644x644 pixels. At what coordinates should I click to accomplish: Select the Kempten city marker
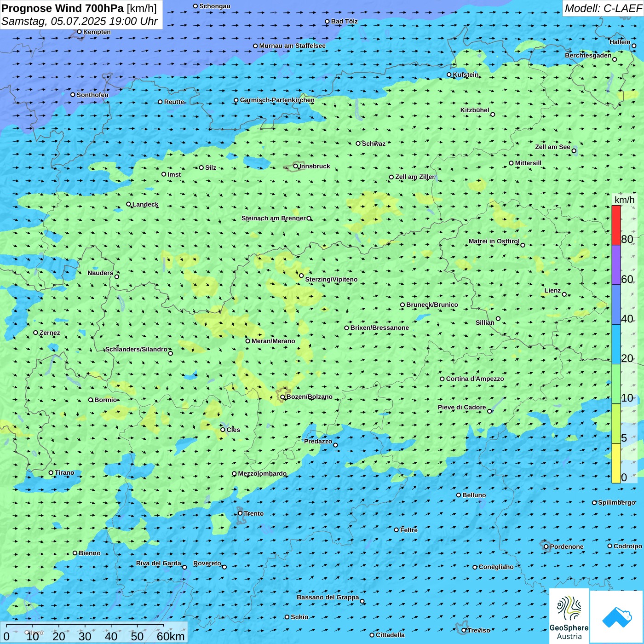click(79, 32)
